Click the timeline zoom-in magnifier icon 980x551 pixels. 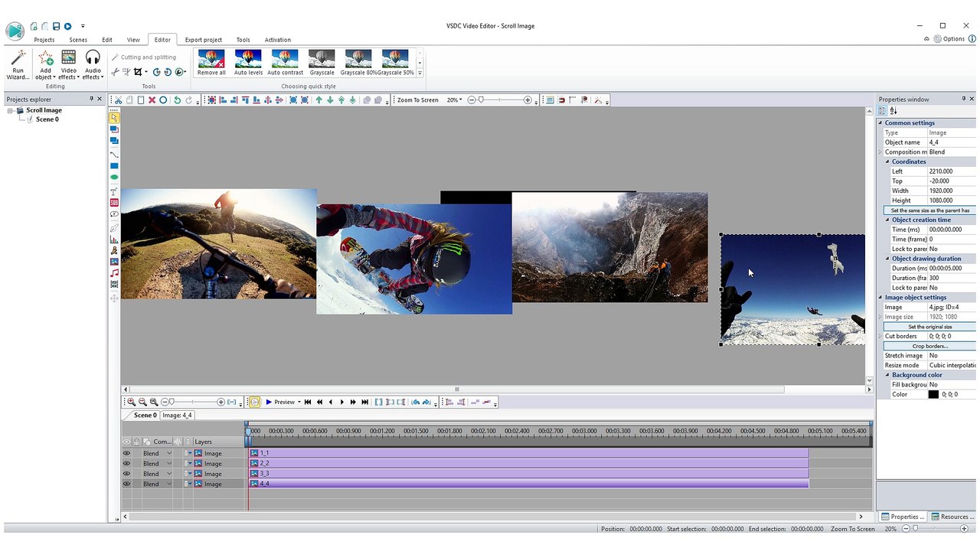pyautogui.click(x=132, y=402)
